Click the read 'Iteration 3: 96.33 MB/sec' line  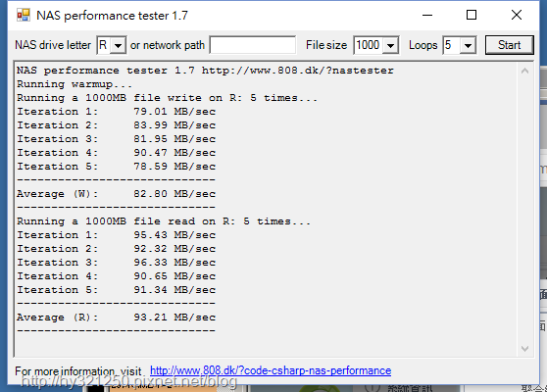click(x=117, y=263)
